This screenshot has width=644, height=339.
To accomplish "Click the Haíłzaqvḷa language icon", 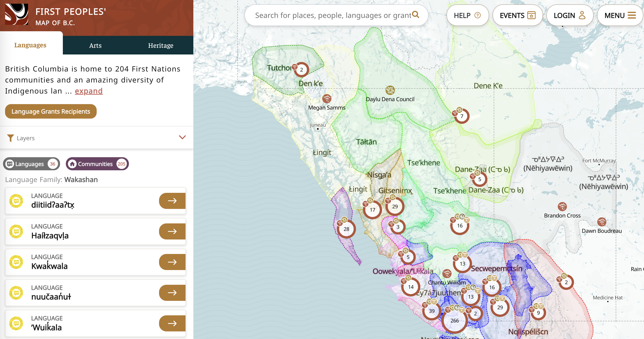I will [16, 231].
